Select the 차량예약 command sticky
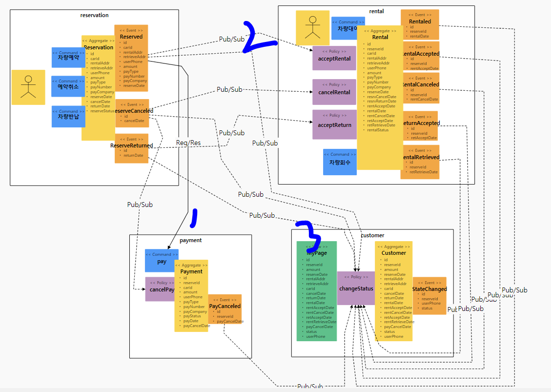 click(x=68, y=57)
